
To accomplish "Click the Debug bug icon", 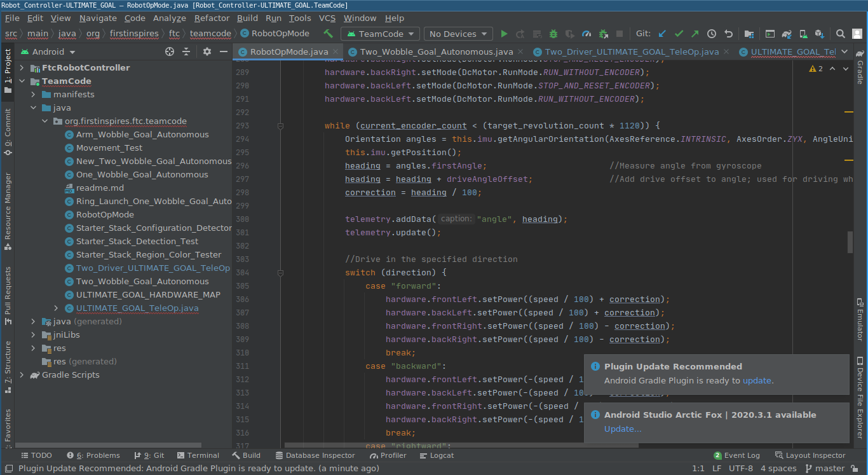I will click(x=553, y=34).
